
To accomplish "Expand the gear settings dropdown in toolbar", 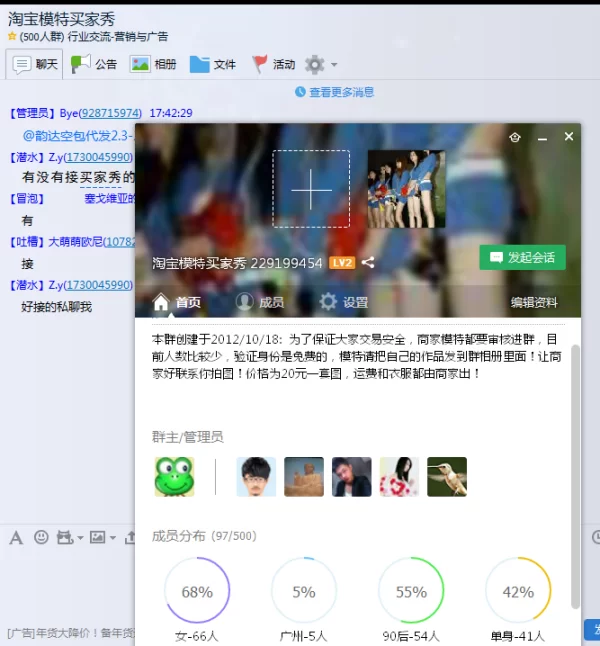I will tap(334, 65).
